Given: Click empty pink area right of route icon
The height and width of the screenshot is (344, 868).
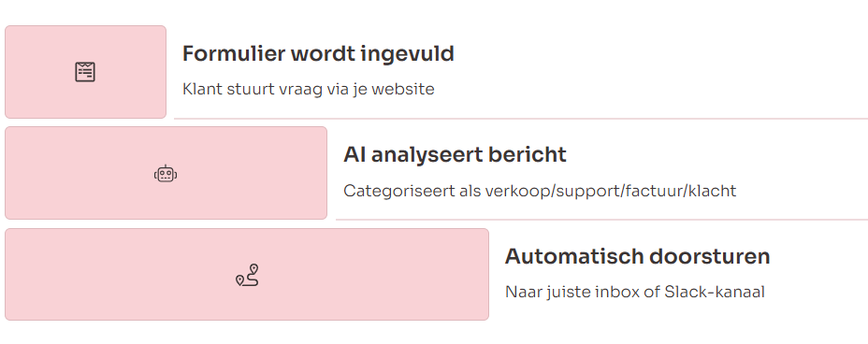Looking at the screenshot, I should [373, 275].
